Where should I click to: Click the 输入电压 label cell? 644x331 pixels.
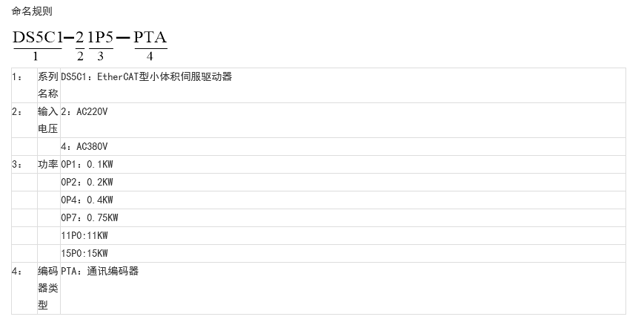pyautogui.click(x=48, y=120)
